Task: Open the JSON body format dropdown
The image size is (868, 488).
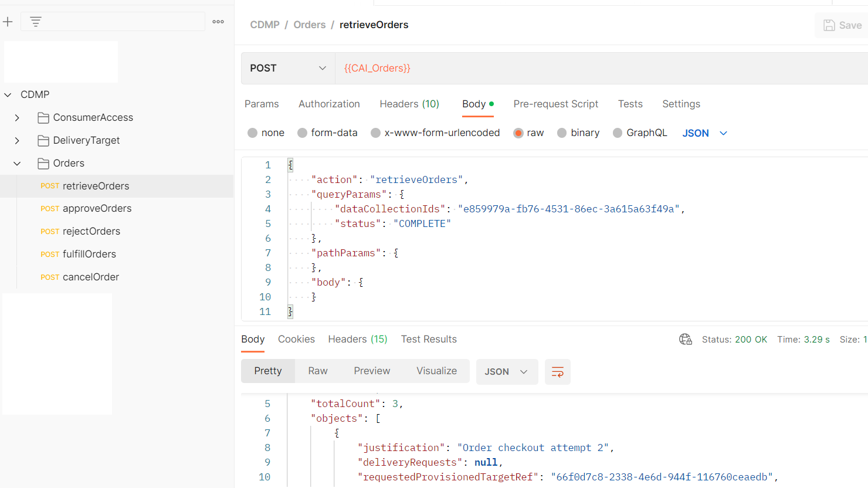Action: point(705,133)
